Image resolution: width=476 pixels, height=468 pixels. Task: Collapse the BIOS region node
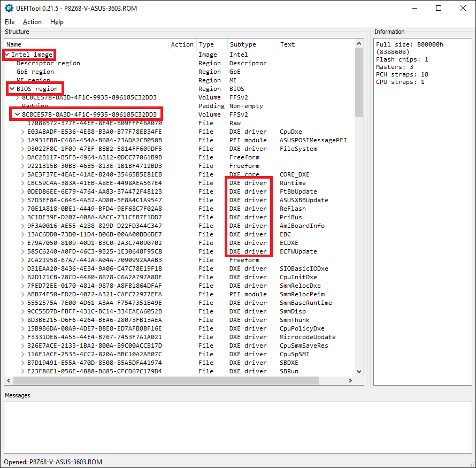click(x=12, y=89)
